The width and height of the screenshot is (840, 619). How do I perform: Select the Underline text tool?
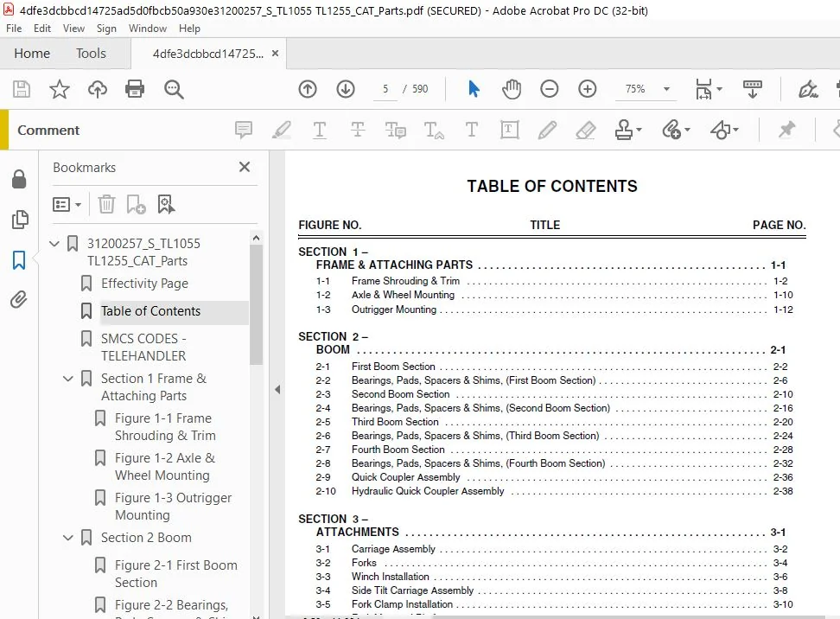pyautogui.click(x=320, y=130)
